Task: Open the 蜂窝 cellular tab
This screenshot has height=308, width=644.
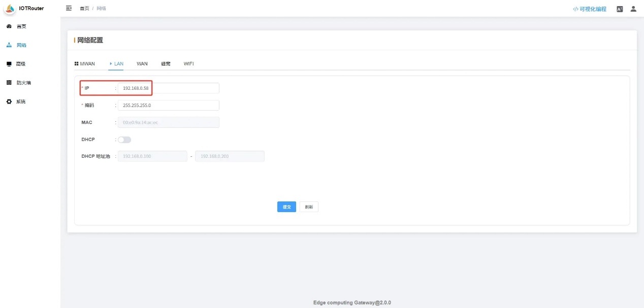Action: pos(166,64)
